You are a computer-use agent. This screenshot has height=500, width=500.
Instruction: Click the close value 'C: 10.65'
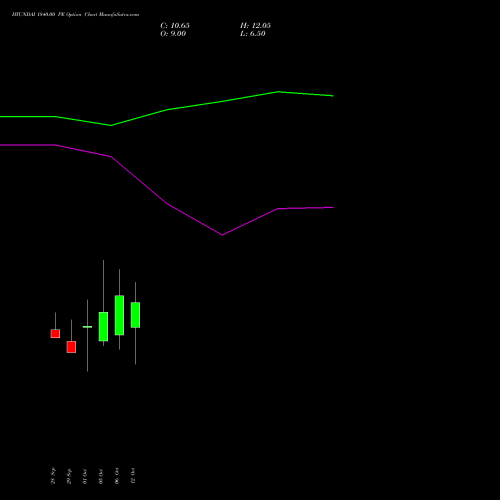pos(175,26)
